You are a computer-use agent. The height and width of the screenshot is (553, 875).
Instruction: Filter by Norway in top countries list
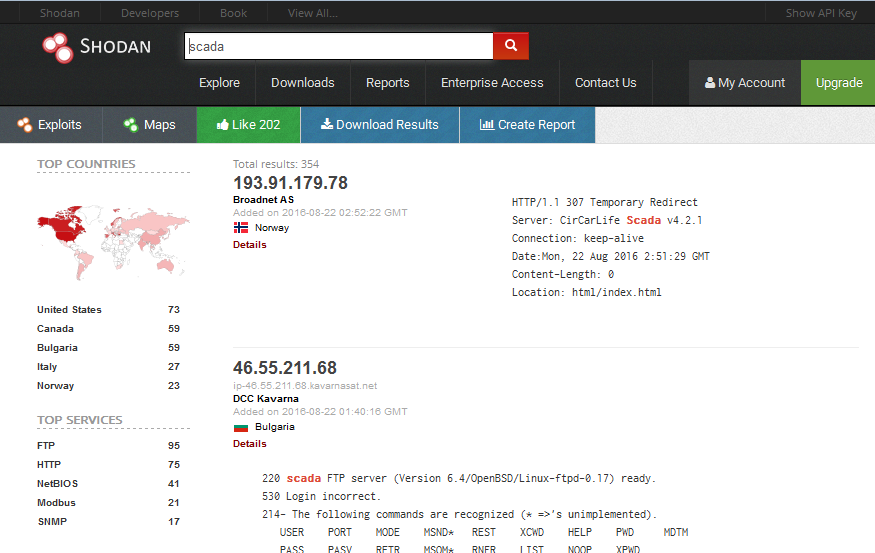click(x=55, y=386)
